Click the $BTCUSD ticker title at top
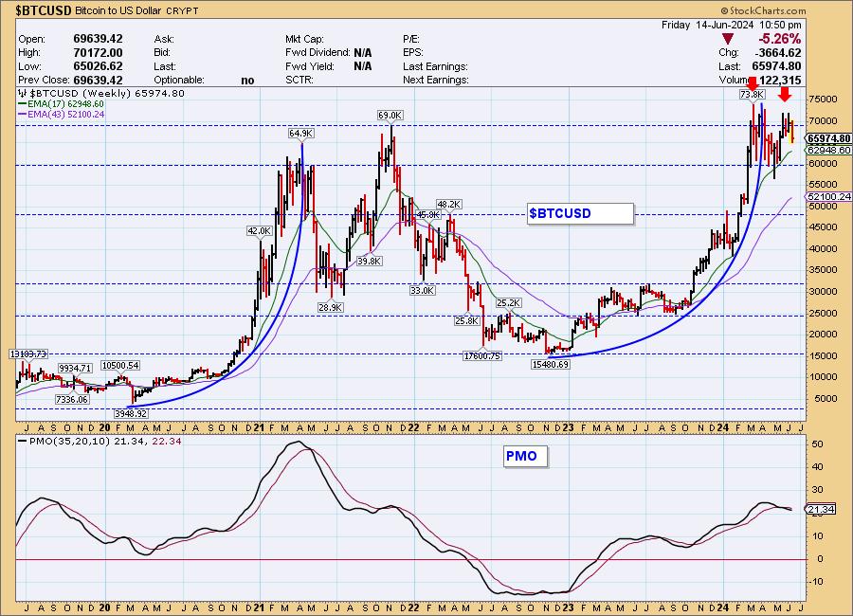Image resolution: width=853 pixels, height=616 pixels. 44,10
